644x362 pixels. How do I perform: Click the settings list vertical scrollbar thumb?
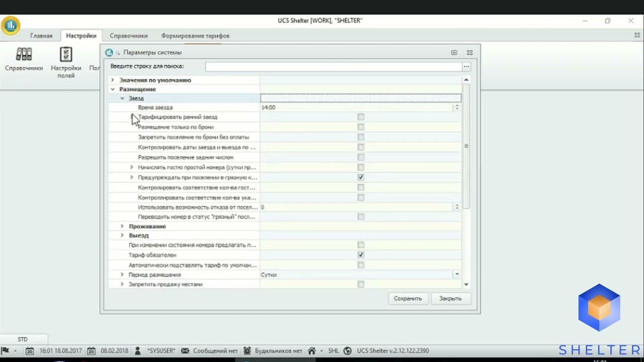(466, 146)
